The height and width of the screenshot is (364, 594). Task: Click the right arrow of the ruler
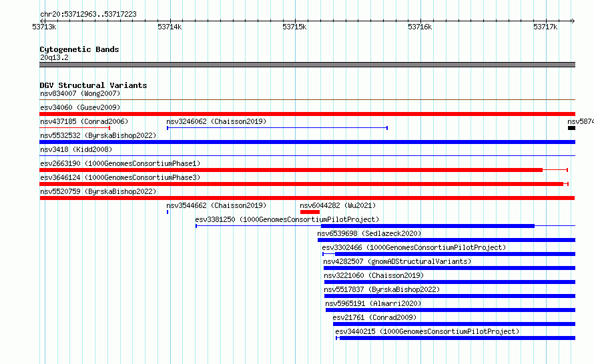[573, 21]
